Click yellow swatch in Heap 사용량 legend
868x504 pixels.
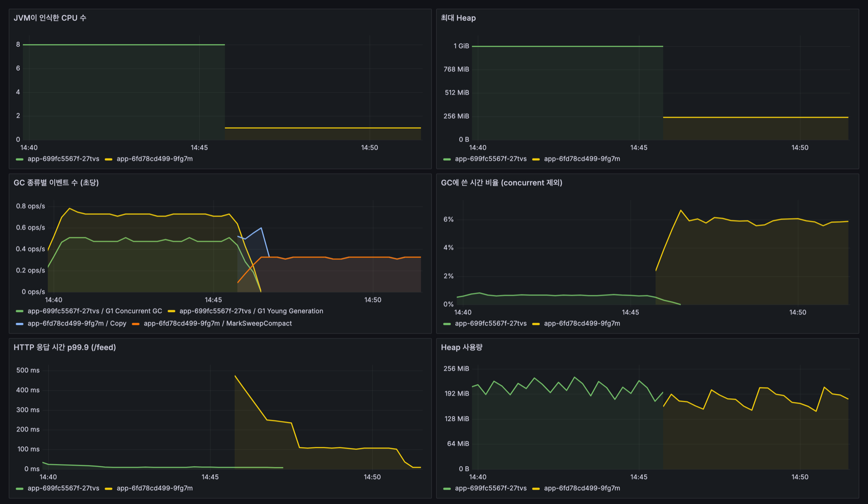[x=536, y=489]
